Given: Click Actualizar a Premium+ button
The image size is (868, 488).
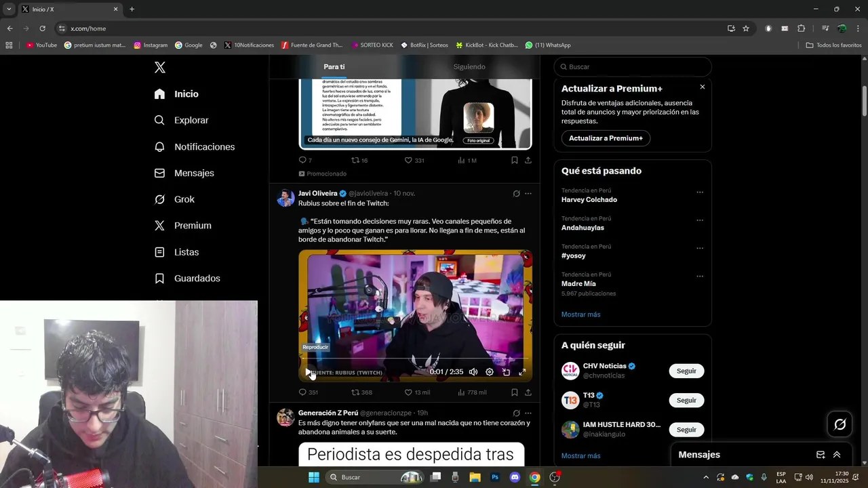Looking at the screenshot, I should (x=606, y=138).
